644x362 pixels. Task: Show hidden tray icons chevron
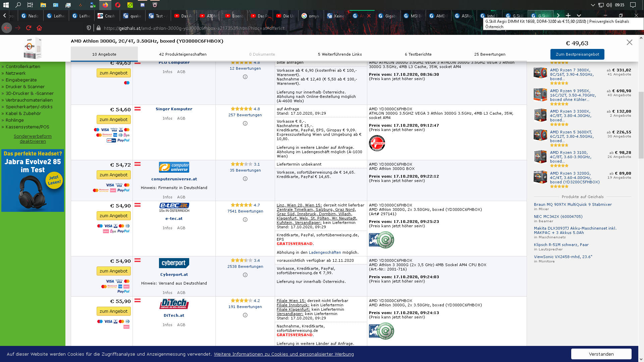pos(593,5)
